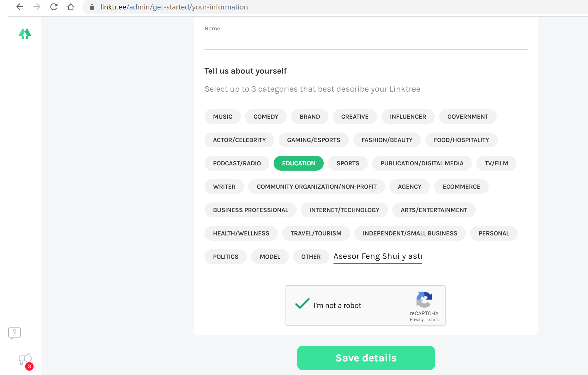
Task: Open the announcements megaphone icon
Action: (x=25, y=359)
